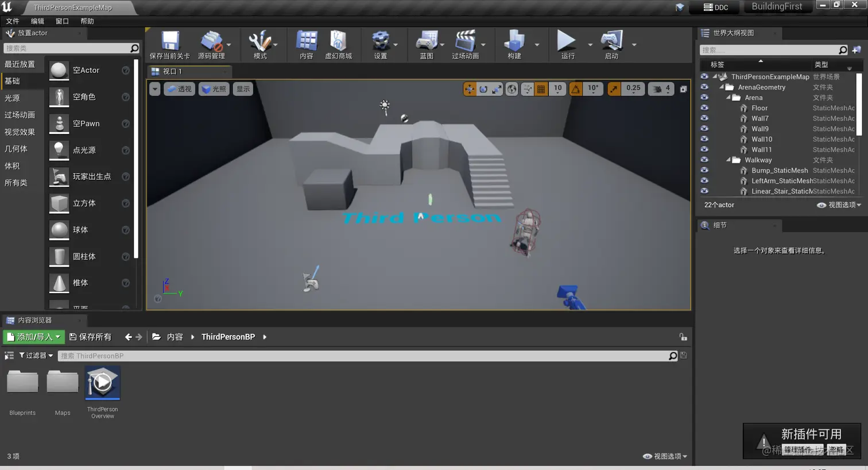This screenshot has width=868, height=470.
Task: Collapse the Walkway folder
Action: pos(728,160)
